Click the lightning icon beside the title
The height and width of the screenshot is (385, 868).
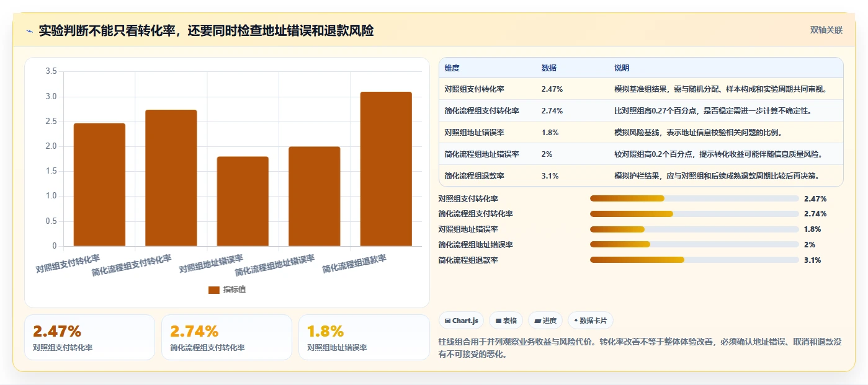coord(29,31)
